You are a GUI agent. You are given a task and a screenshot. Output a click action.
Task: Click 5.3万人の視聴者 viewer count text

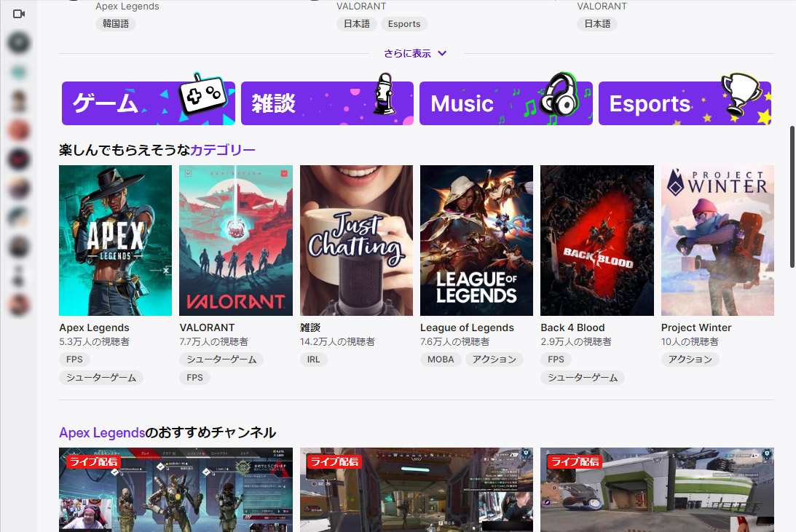tap(94, 342)
